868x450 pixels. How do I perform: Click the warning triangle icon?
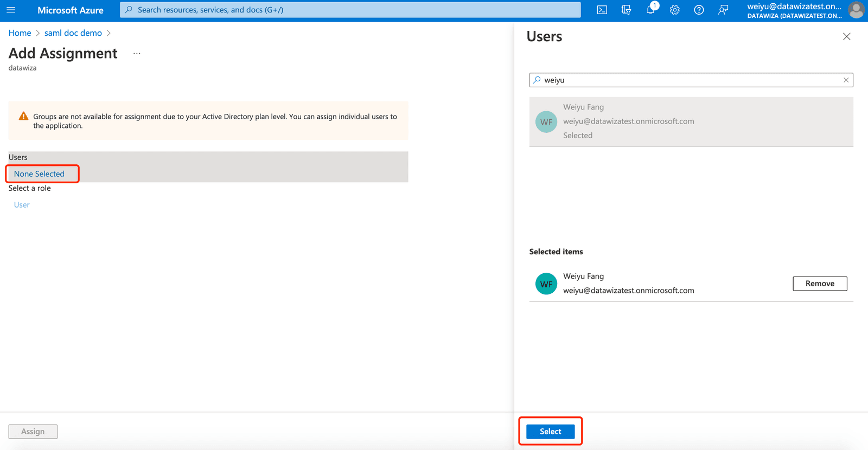(x=23, y=116)
